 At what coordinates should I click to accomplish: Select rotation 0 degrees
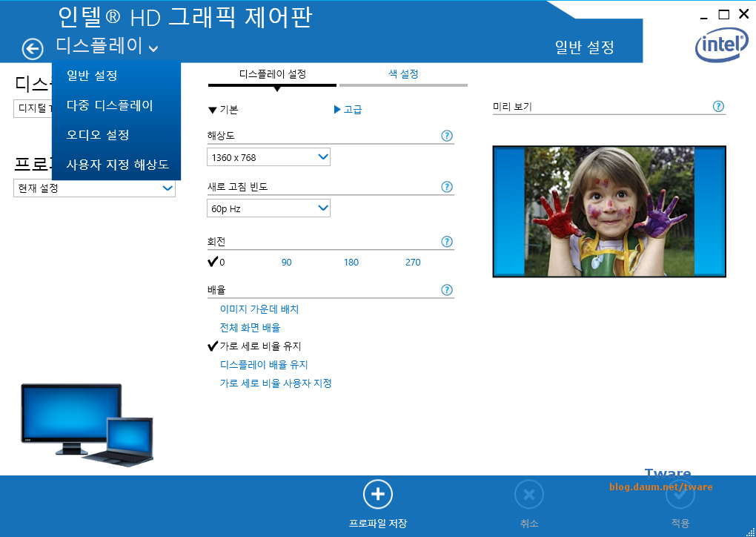pyautogui.click(x=216, y=262)
